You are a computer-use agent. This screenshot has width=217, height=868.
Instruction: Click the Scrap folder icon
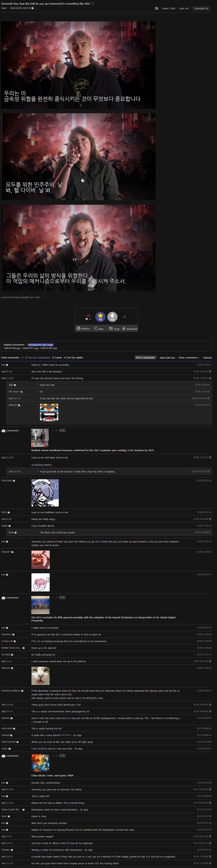(x=111, y=328)
